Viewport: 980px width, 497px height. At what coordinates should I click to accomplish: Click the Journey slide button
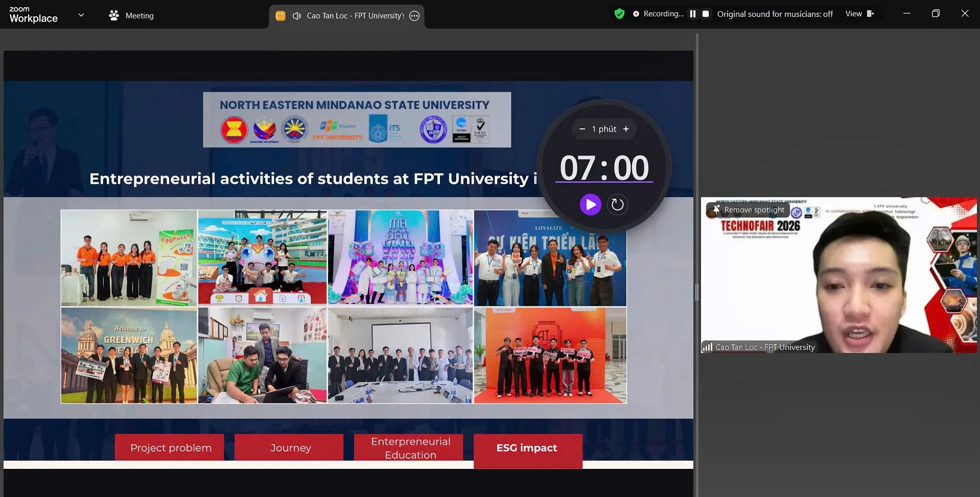(x=290, y=447)
